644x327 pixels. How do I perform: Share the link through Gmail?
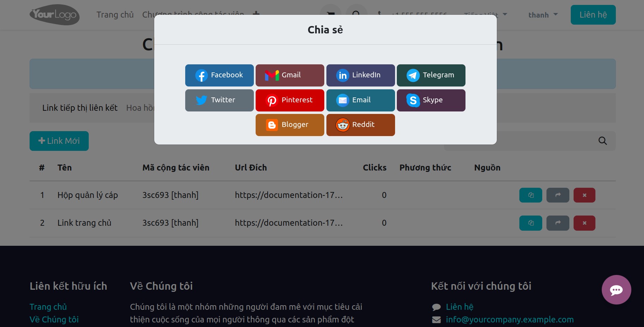point(289,75)
